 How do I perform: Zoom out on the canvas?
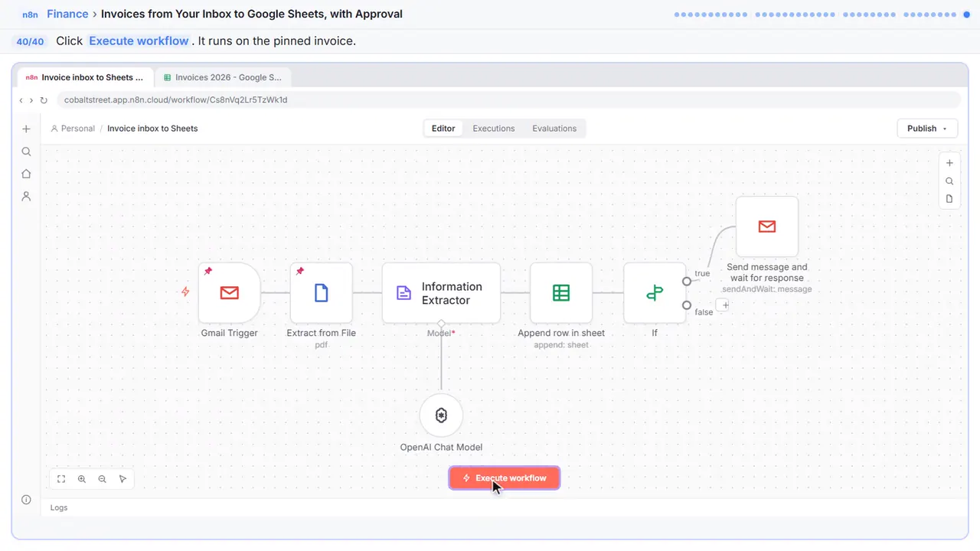(102, 479)
